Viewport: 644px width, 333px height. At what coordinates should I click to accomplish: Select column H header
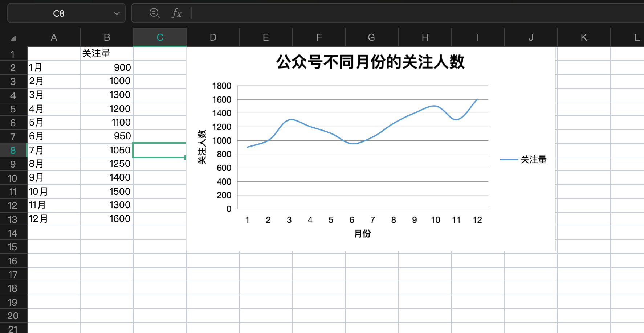click(425, 37)
